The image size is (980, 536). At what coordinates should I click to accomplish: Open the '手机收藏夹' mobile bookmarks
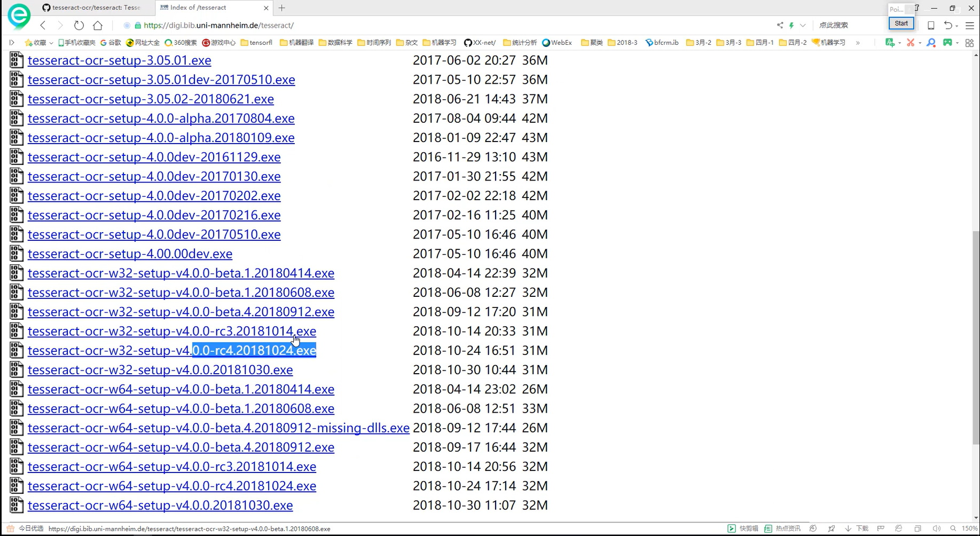pos(76,42)
